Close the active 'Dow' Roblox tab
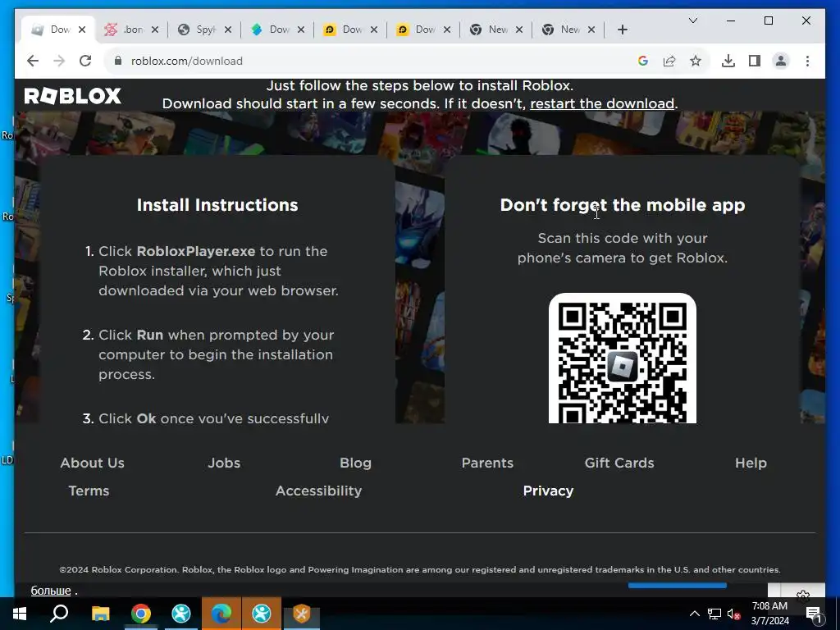The height and width of the screenshot is (630, 840). point(82,30)
